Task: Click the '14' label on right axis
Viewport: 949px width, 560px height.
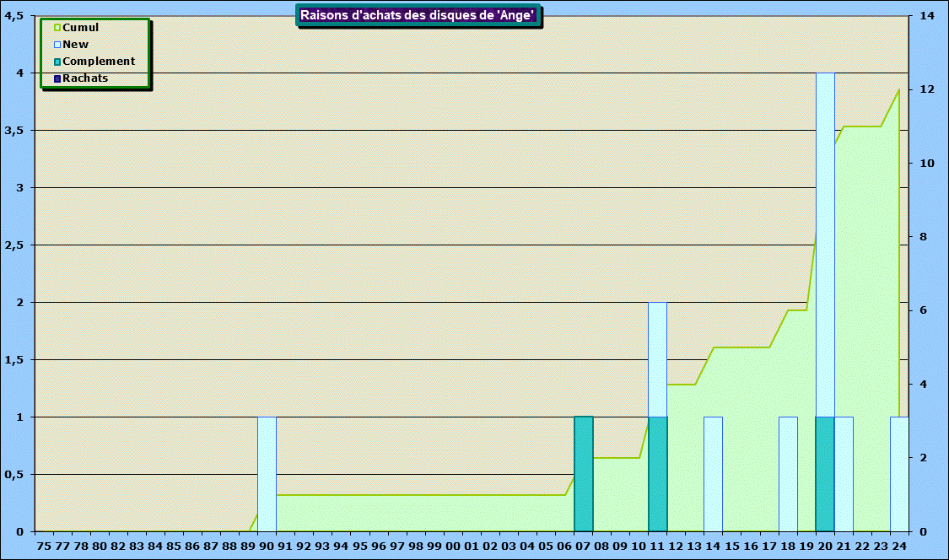Action: [x=927, y=16]
